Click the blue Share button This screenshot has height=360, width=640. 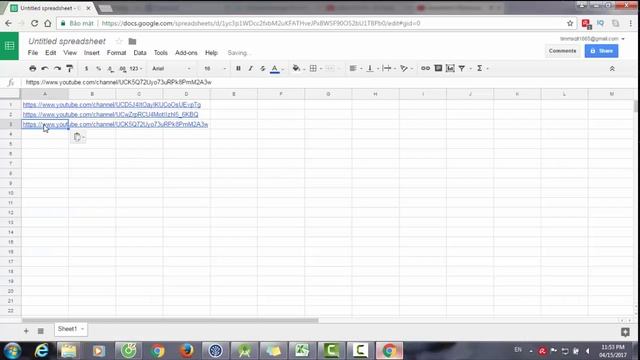coord(601,51)
